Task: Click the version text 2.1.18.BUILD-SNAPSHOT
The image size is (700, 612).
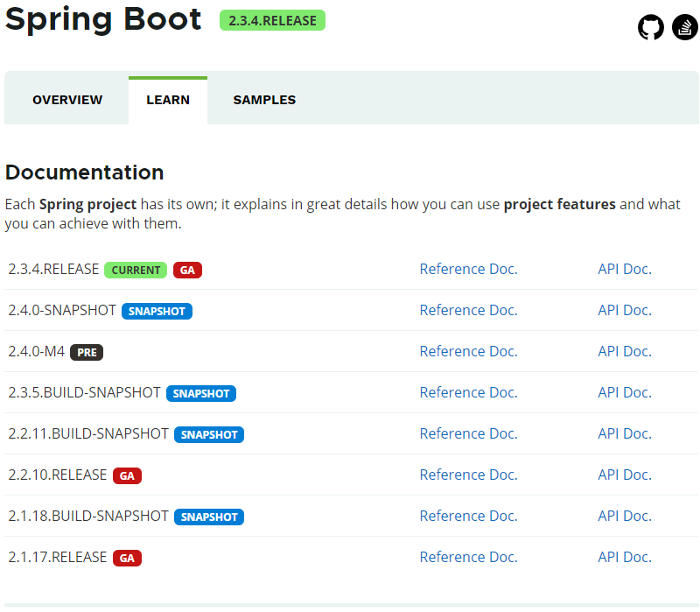Action: tap(88, 516)
